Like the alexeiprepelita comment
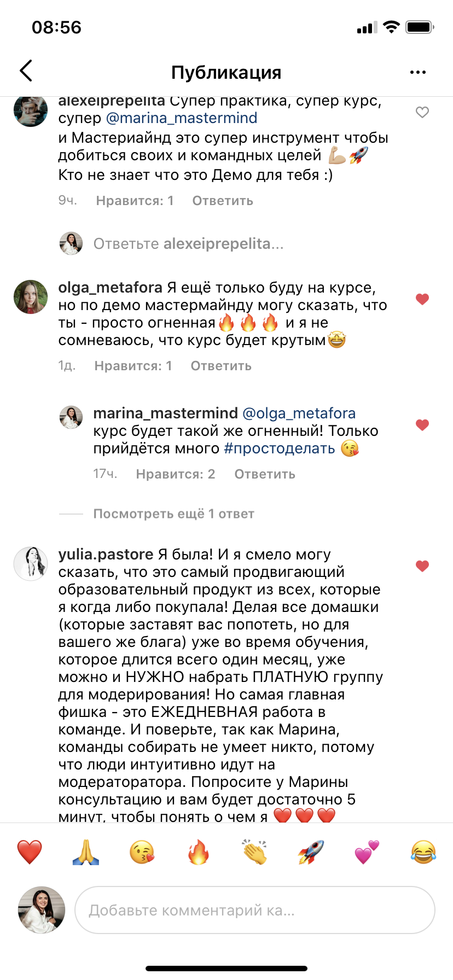Screen dimensions: 453x980 422,113
